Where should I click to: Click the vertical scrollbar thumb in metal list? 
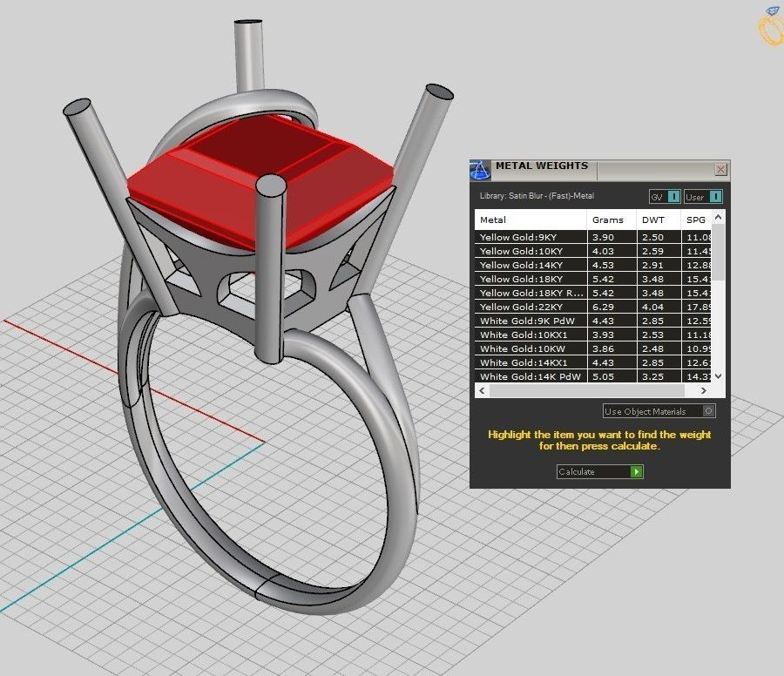(x=719, y=253)
